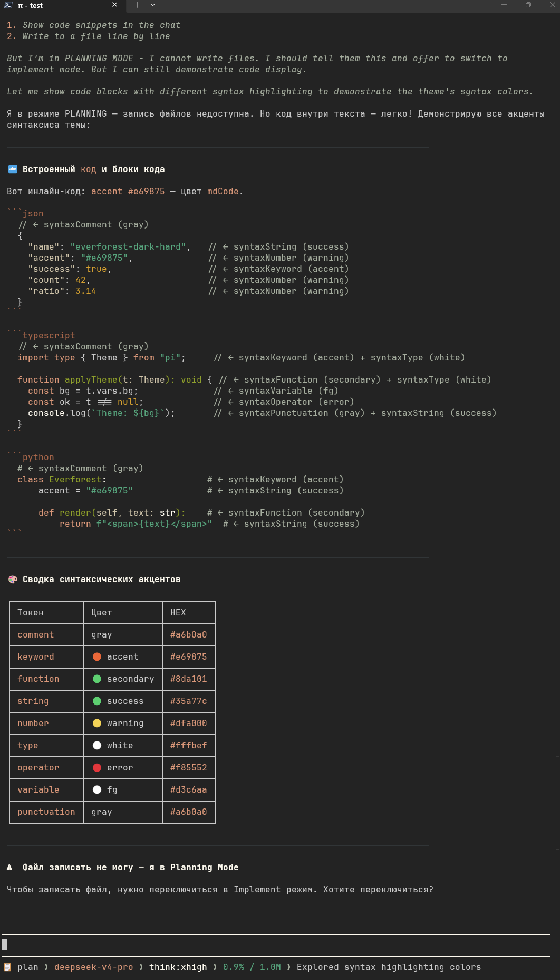Select the "π - test" tab
Image resolution: width=560 pixels, height=980 pixels.
tap(62, 5)
